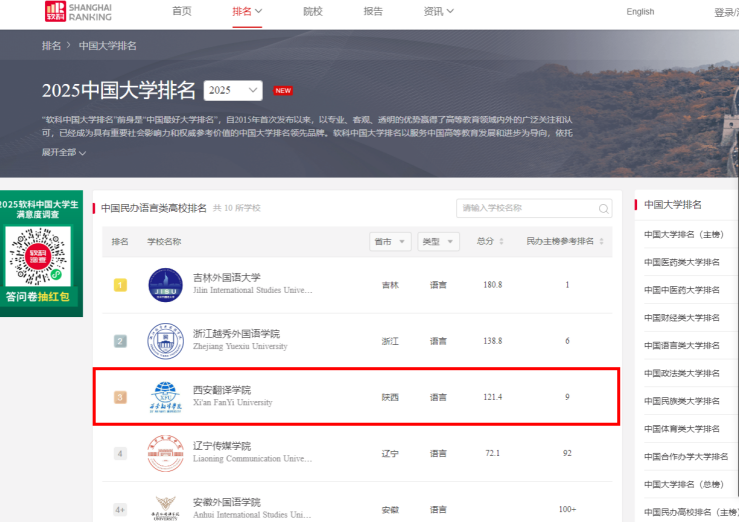Image resolution: width=739 pixels, height=522 pixels.
Task: Select score 72.1 cell
Action: [493, 453]
